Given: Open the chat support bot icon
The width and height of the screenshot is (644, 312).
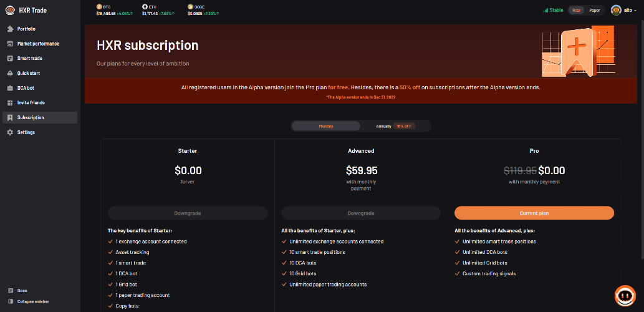Looking at the screenshot, I should coord(625,296).
